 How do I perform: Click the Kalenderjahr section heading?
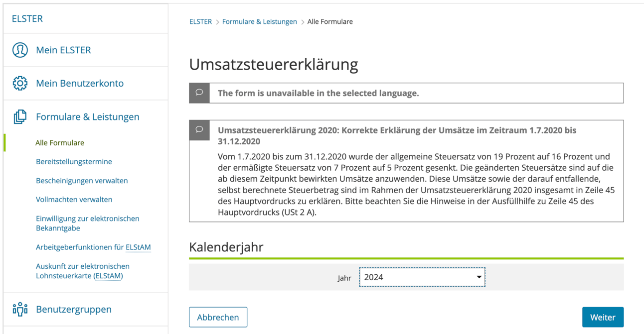pyautogui.click(x=226, y=247)
